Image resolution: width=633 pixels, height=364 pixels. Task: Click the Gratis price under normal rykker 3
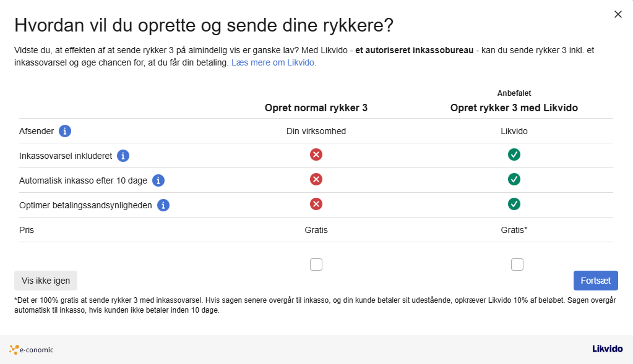pyautogui.click(x=316, y=229)
